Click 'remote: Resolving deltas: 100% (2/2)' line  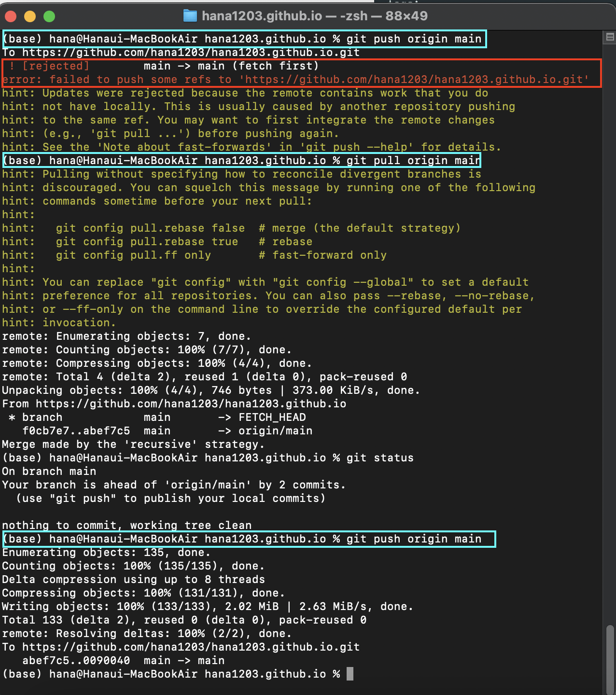point(147,633)
